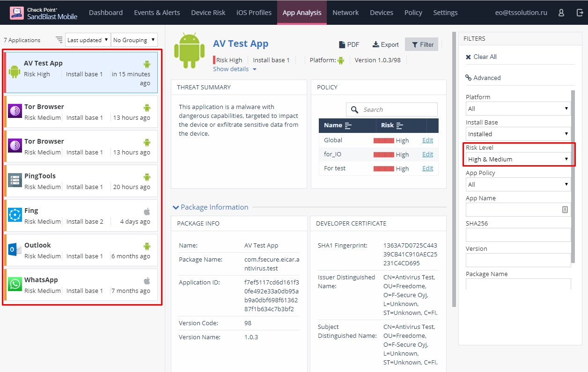The width and height of the screenshot is (588, 372).
Task: Click the Export button
Action: [x=386, y=44]
